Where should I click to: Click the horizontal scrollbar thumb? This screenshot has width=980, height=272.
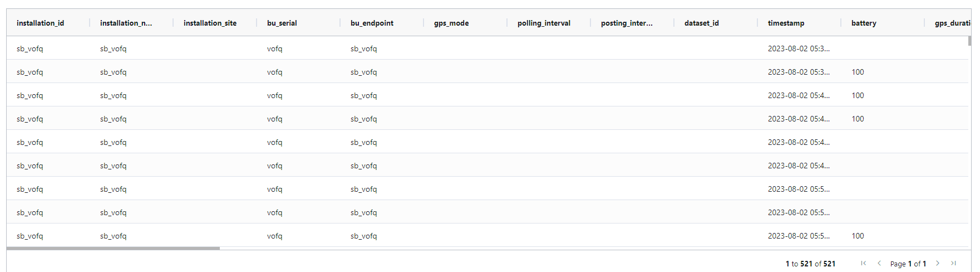pos(113,248)
